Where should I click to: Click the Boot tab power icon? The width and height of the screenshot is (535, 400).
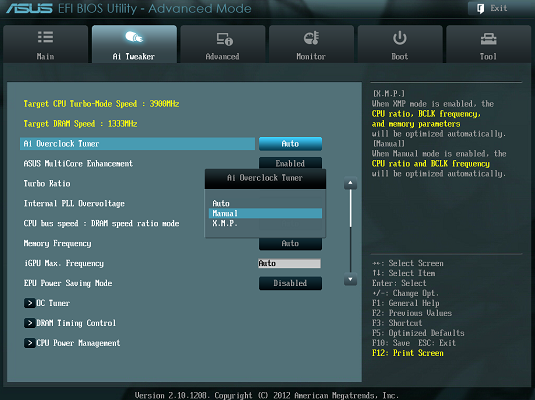[400, 38]
